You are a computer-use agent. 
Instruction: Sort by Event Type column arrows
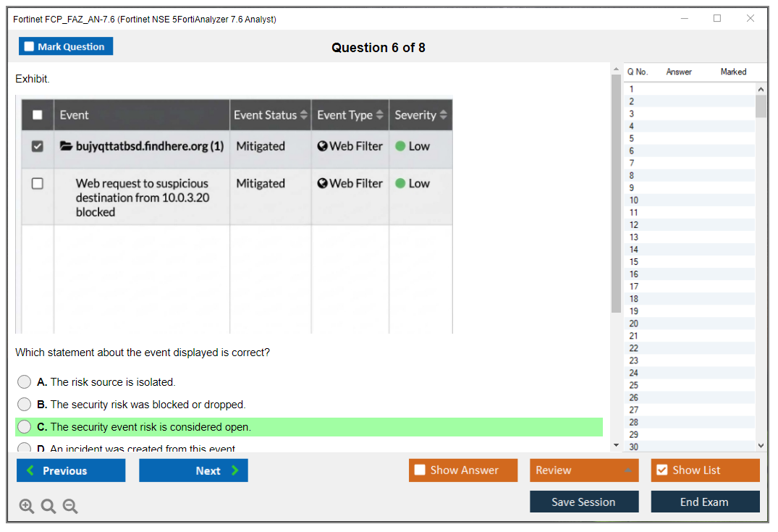[379, 114]
